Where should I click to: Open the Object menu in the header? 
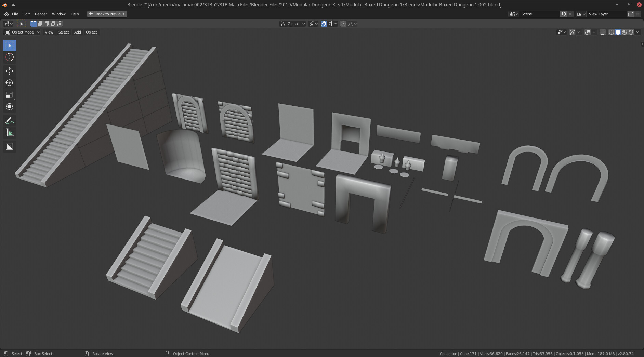tap(91, 32)
